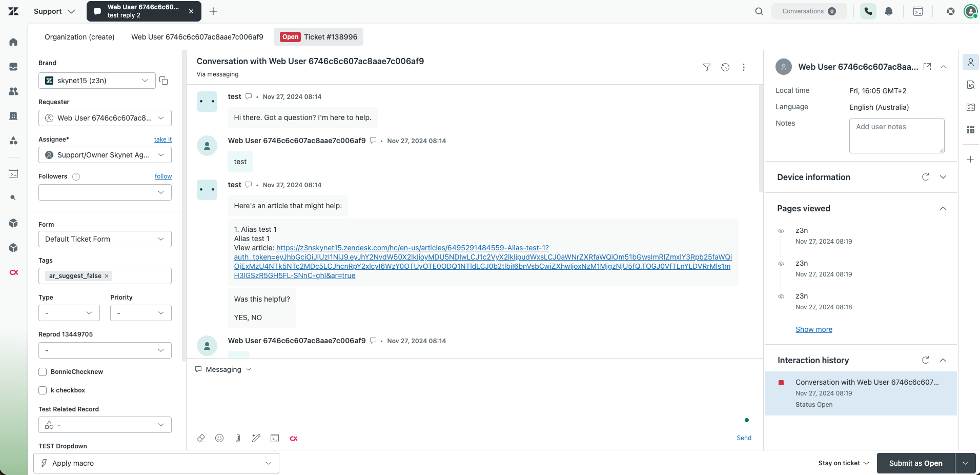The height and width of the screenshot is (475, 980).
Task: Open the Views icon in the left sidebar
Action: (13, 66)
